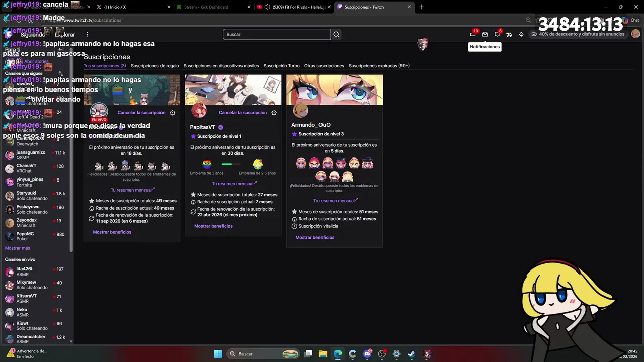Open Steam from the taskbar

pyautogui.click(x=411, y=354)
